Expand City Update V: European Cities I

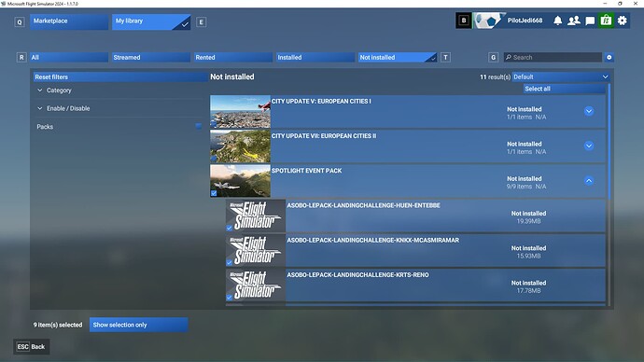coord(589,111)
